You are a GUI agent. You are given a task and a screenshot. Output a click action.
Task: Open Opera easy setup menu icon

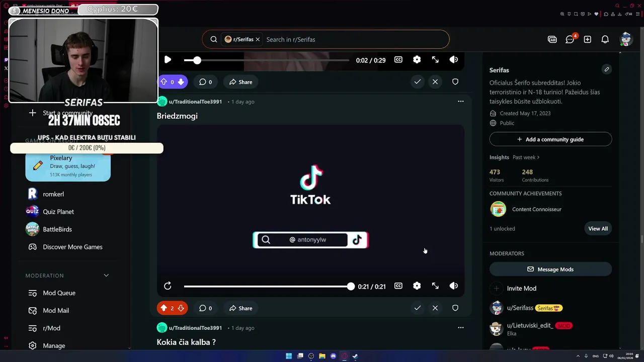coord(637,14)
